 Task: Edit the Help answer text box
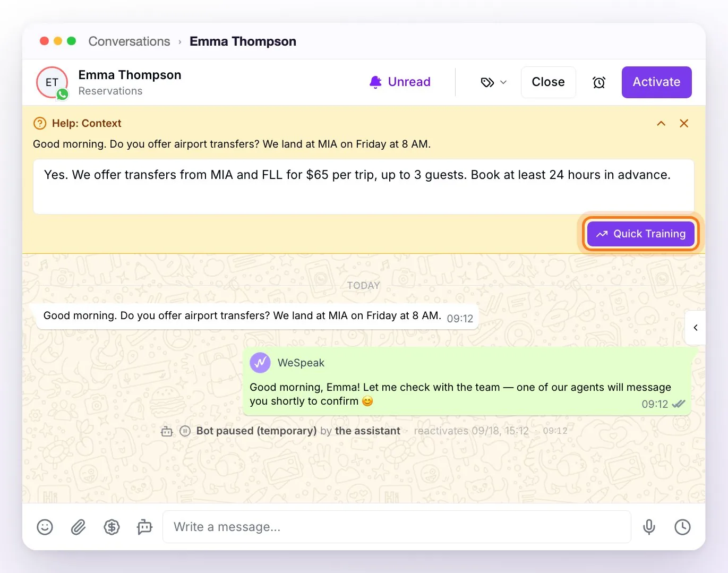[364, 186]
